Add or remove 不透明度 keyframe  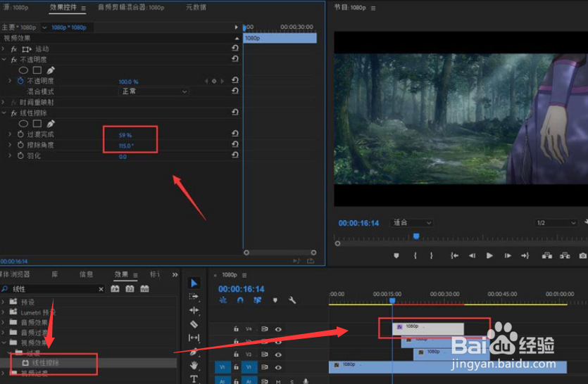[214, 81]
